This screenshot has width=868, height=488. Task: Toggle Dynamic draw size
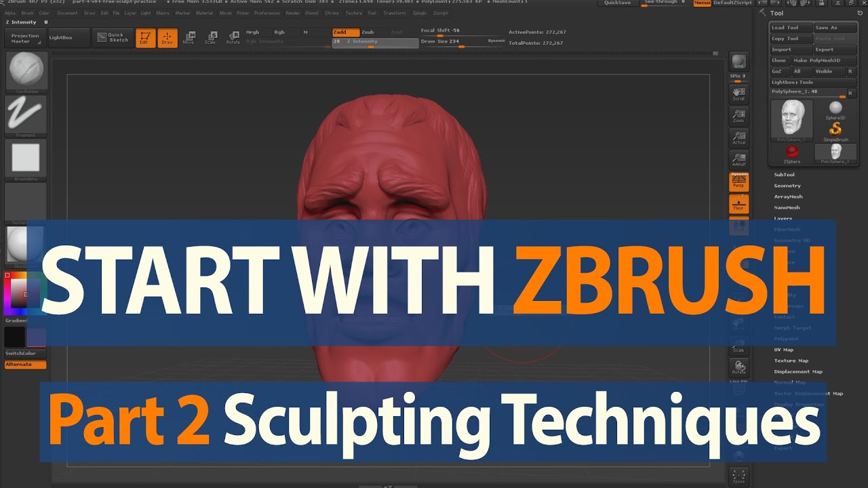click(496, 41)
